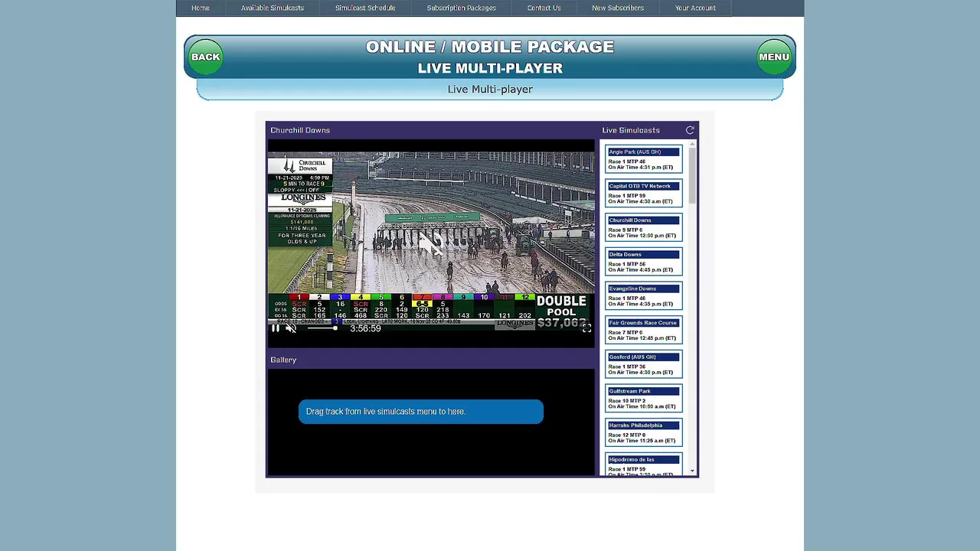Open New Subscribers page
The width and height of the screenshot is (980, 551).
[618, 8]
